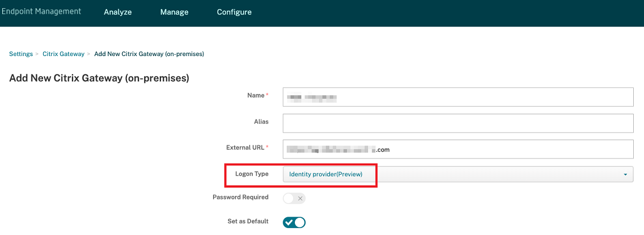The image size is (644, 235).
Task: Click the Set as Default label
Action: [x=248, y=221]
